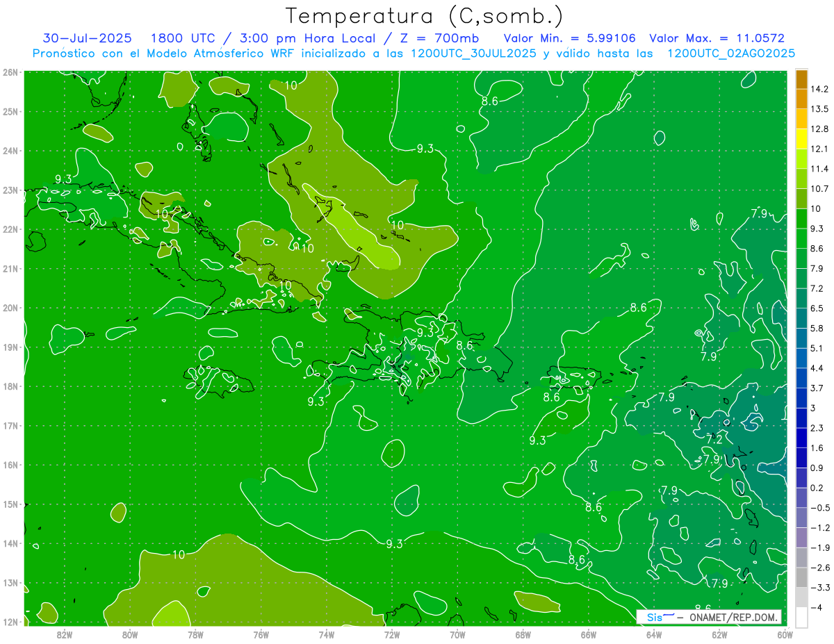Click the 5.8 color bar label
Screen dimensions: 834x644
coord(817,329)
